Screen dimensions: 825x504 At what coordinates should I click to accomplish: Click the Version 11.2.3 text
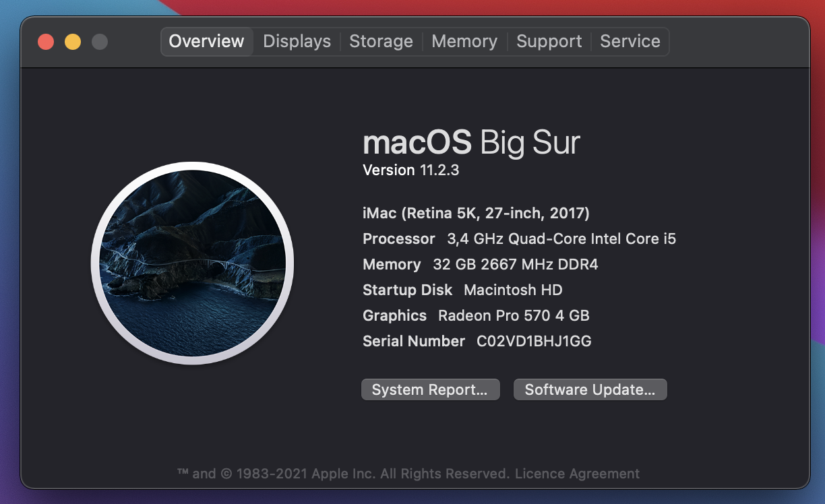(x=411, y=170)
